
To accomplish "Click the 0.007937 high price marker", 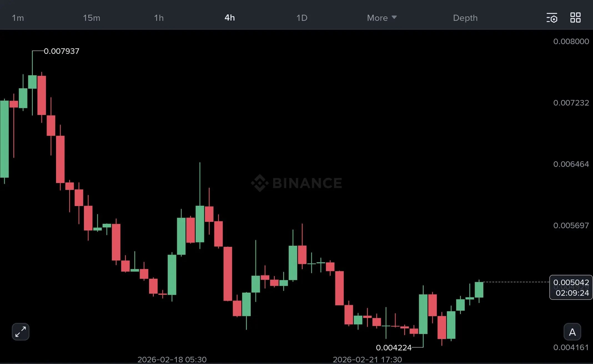I will pos(61,51).
